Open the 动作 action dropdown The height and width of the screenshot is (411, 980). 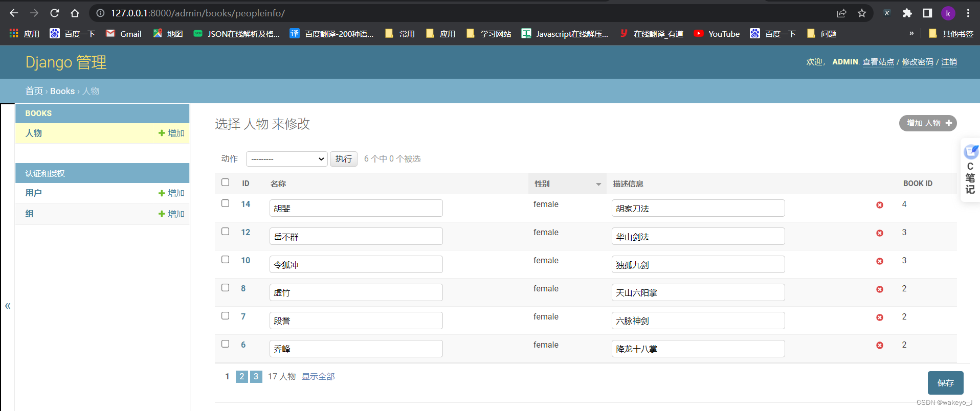286,159
